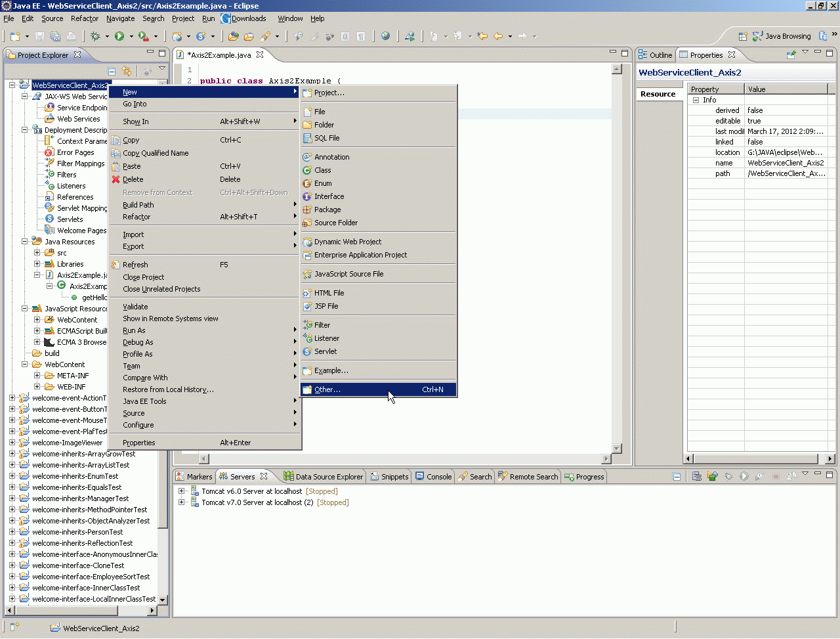Click the Save toolbar icon
The image size is (840, 639).
39,36
